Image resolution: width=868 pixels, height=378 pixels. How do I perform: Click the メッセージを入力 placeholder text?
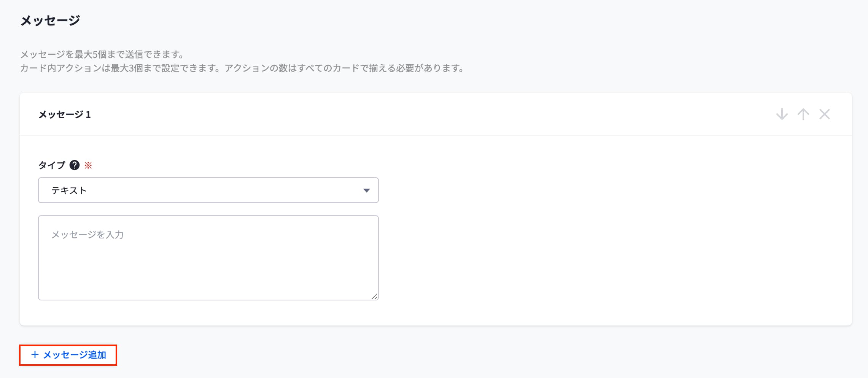(87, 235)
